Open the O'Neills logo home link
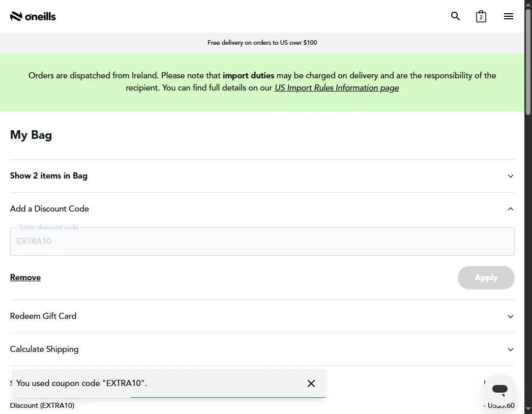 [33, 16]
